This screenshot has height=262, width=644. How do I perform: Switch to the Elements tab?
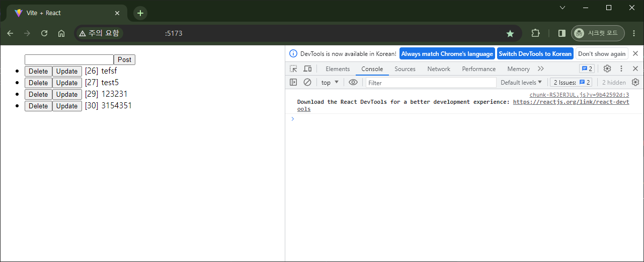[338, 69]
